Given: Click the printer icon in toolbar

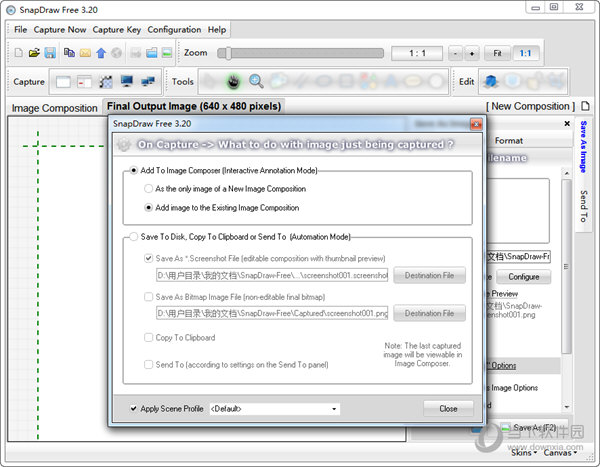Looking at the screenshot, I should (135, 52).
